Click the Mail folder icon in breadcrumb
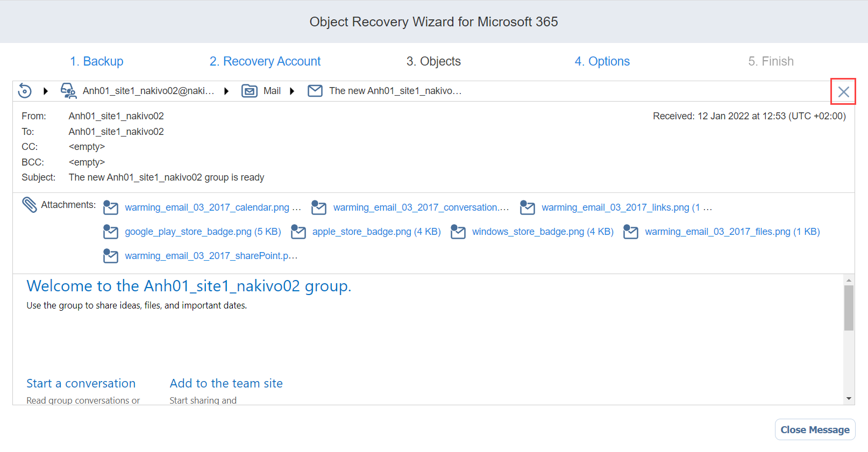Image resolution: width=868 pixels, height=452 pixels. (x=250, y=91)
